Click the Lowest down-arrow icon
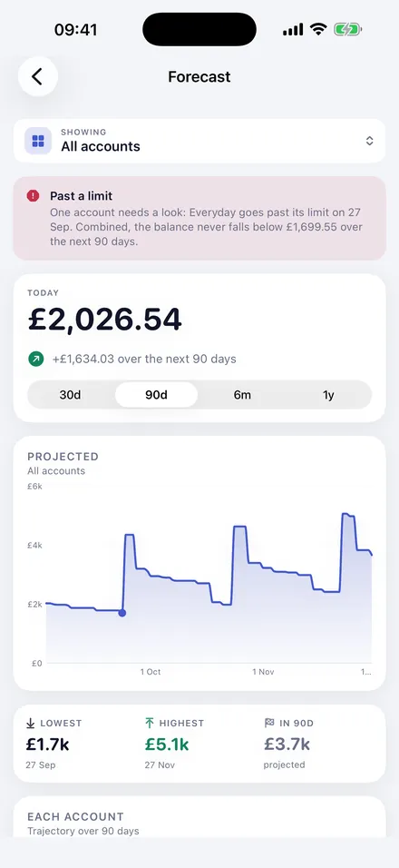The image size is (399, 868). point(31,723)
